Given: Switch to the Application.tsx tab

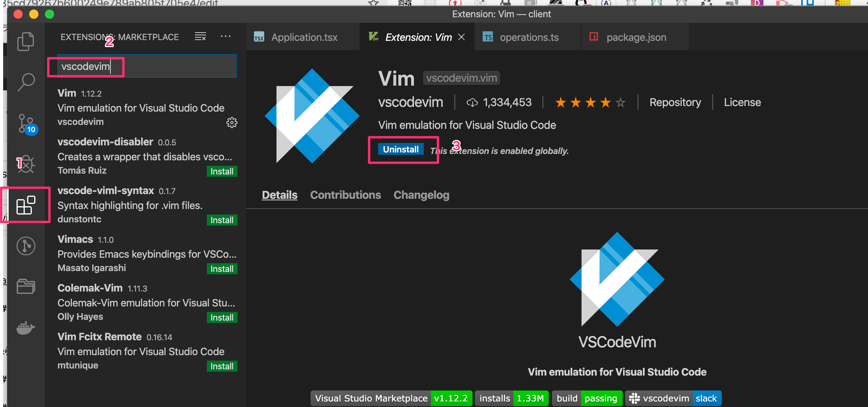Looking at the screenshot, I should point(304,37).
